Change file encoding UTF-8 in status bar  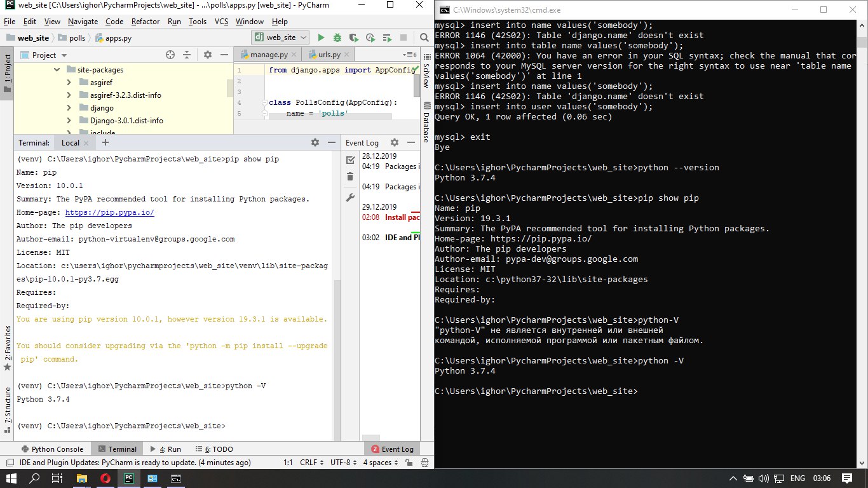tap(343, 463)
